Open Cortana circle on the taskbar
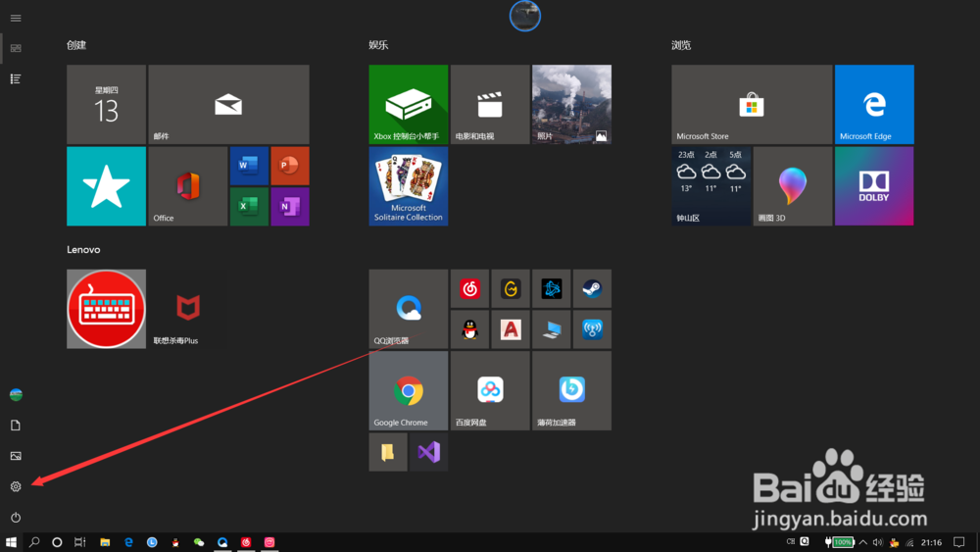 point(57,542)
